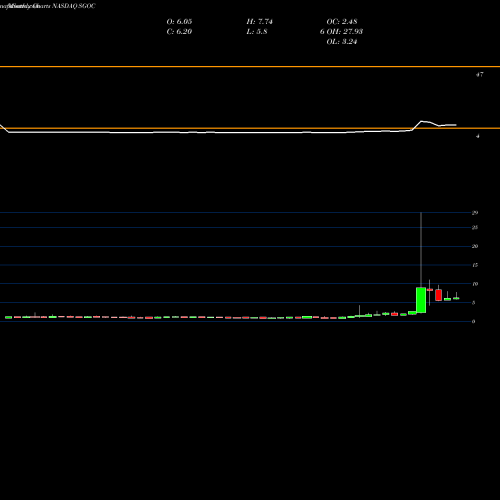Click the large green candlestick body
The height and width of the screenshot is (500, 500).
(x=421, y=300)
